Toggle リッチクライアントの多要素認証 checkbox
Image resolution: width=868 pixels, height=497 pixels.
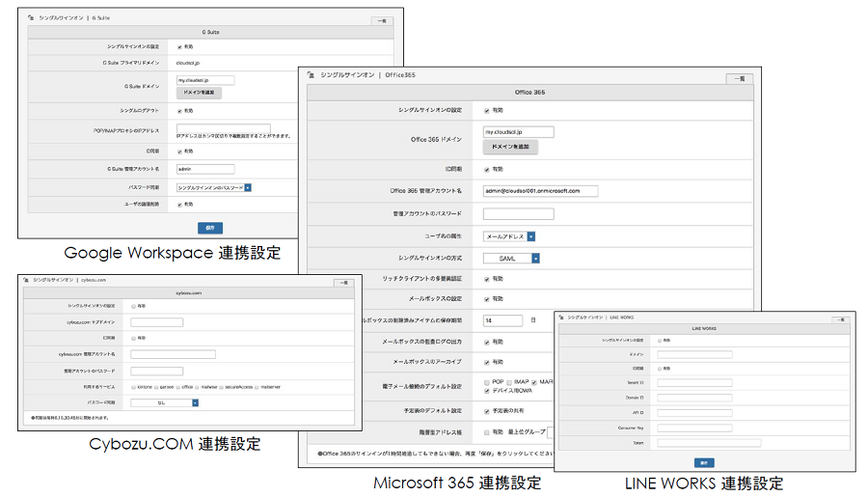pyautogui.click(x=487, y=279)
